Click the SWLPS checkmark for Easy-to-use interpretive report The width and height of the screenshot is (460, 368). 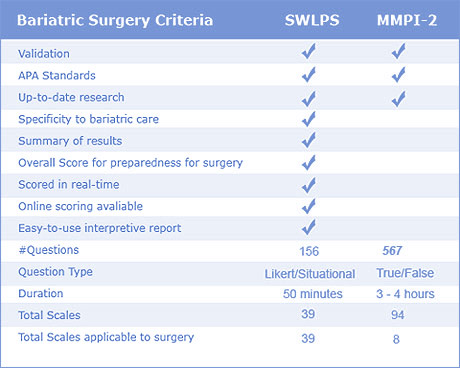pos(309,227)
